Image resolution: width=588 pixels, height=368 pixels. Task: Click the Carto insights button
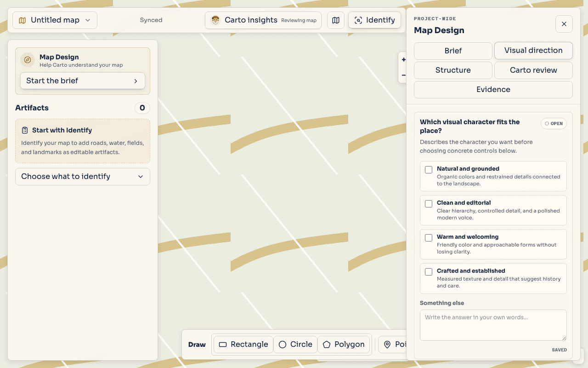263,20
